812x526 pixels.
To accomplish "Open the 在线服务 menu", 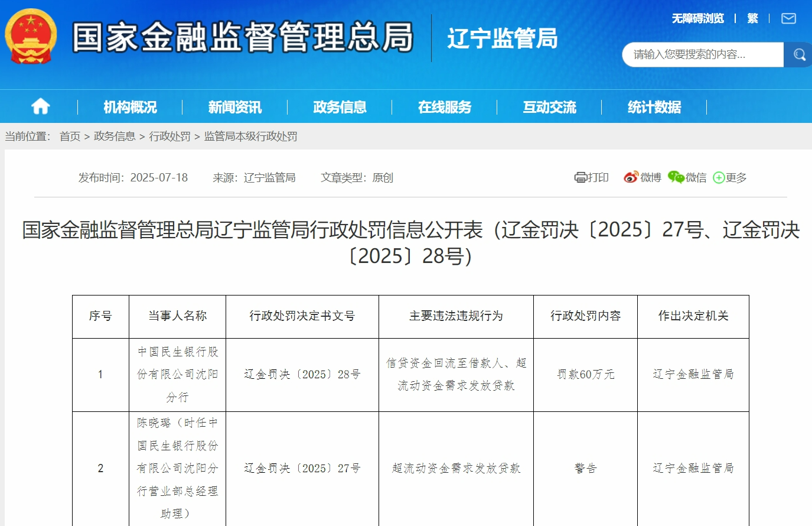I will [x=444, y=107].
